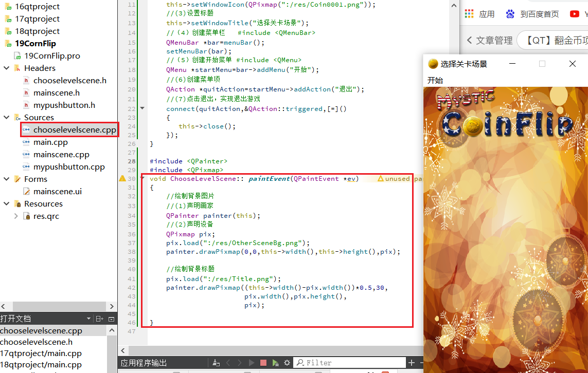Screen dimensions: 588x373
Task: Open application output settings gear
Action: pos(287,363)
